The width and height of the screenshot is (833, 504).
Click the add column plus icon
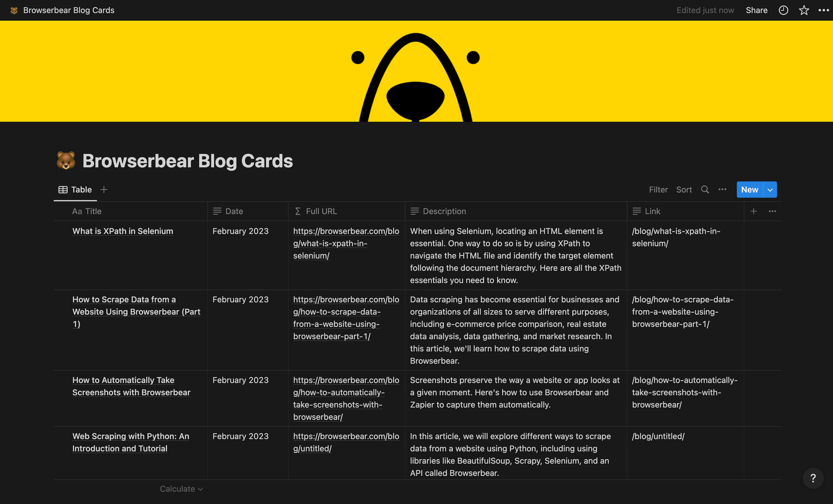[x=753, y=211]
